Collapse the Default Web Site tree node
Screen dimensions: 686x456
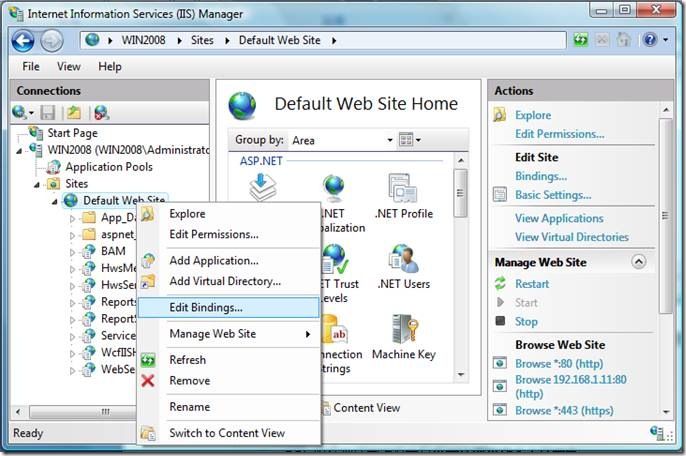55,202
